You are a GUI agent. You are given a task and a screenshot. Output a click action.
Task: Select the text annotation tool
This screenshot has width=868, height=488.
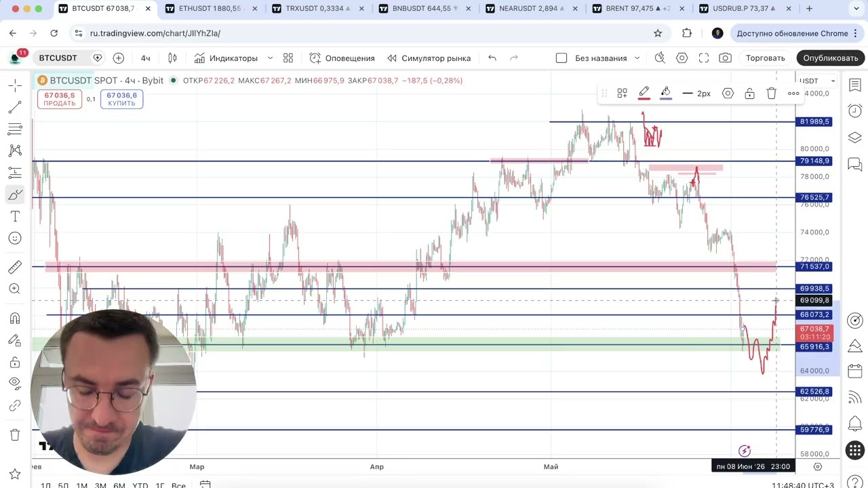15,216
